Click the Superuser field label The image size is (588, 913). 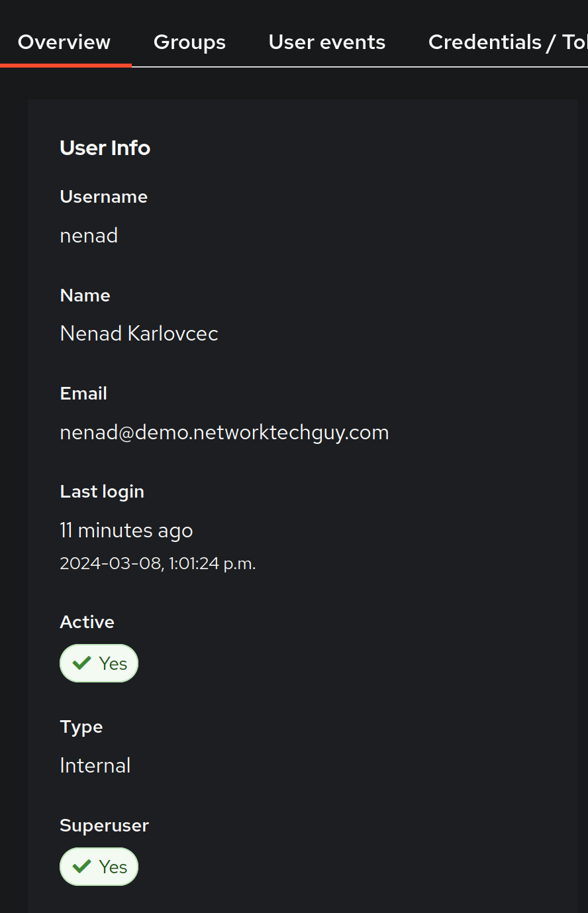105,826
